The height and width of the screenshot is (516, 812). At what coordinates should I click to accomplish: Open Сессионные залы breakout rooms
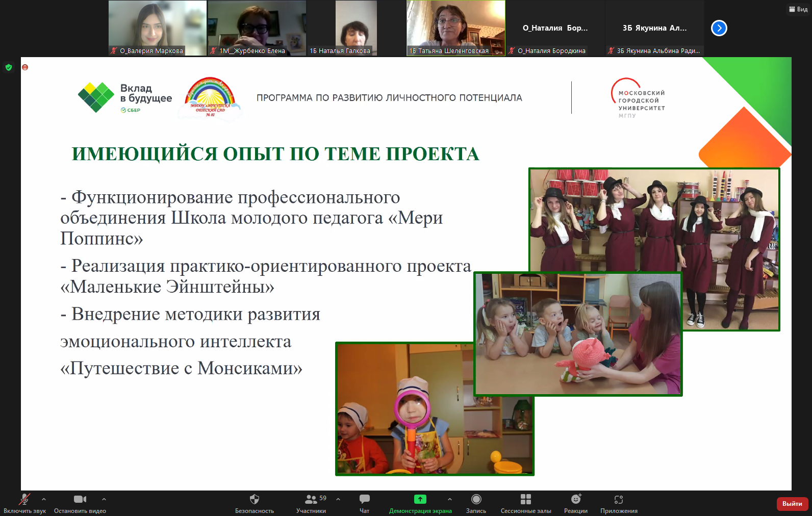(526, 503)
